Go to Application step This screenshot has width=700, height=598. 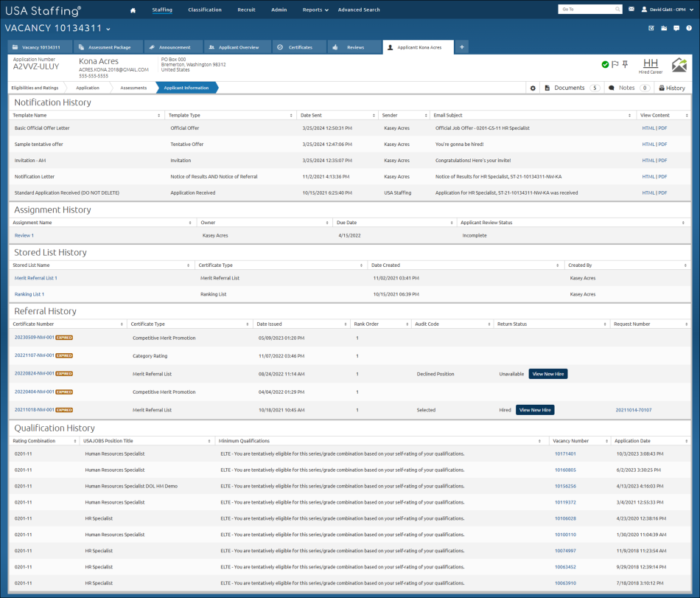click(88, 88)
